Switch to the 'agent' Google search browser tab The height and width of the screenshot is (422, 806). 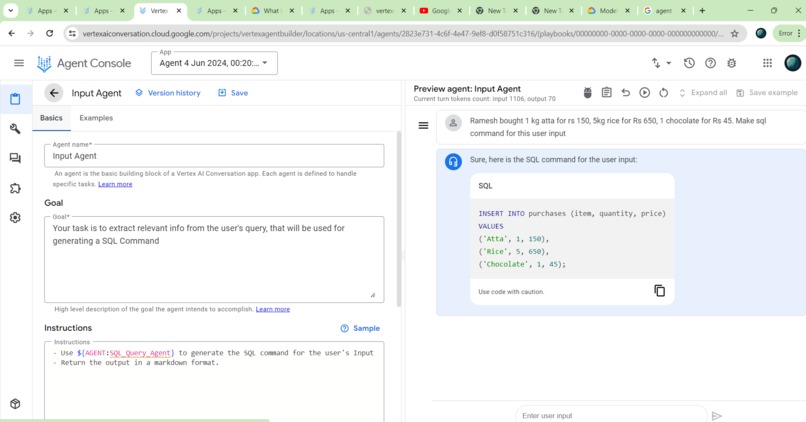(x=665, y=10)
